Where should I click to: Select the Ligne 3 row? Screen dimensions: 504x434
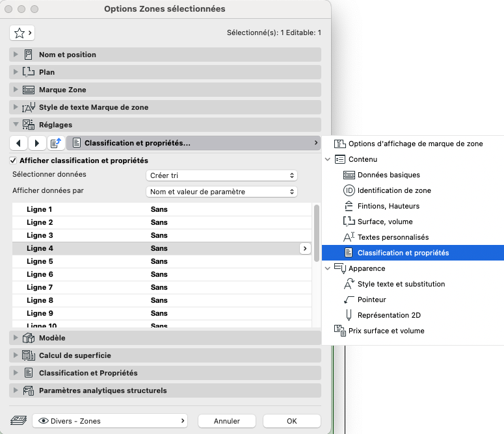click(x=162, y=235)
